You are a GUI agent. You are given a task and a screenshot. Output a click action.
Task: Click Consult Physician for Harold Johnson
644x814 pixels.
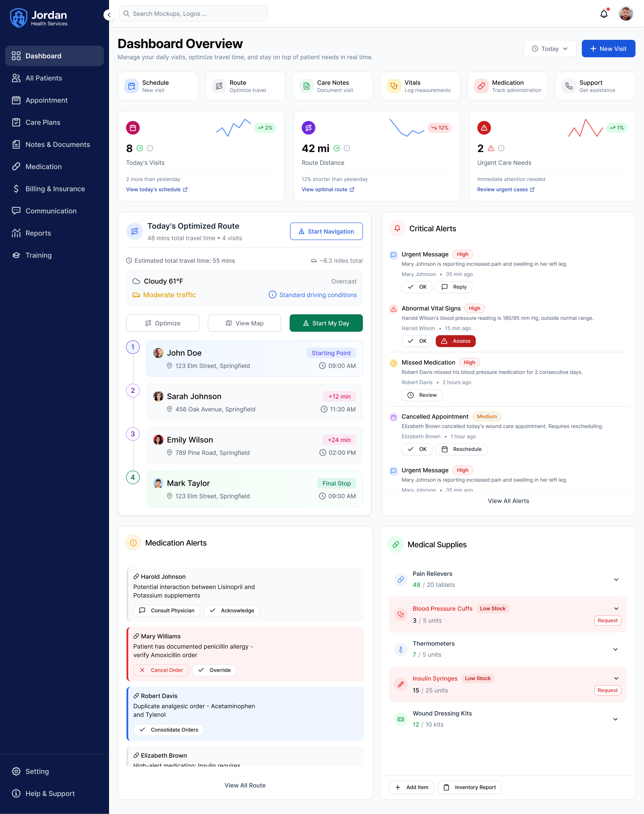[x=167, y=610]
